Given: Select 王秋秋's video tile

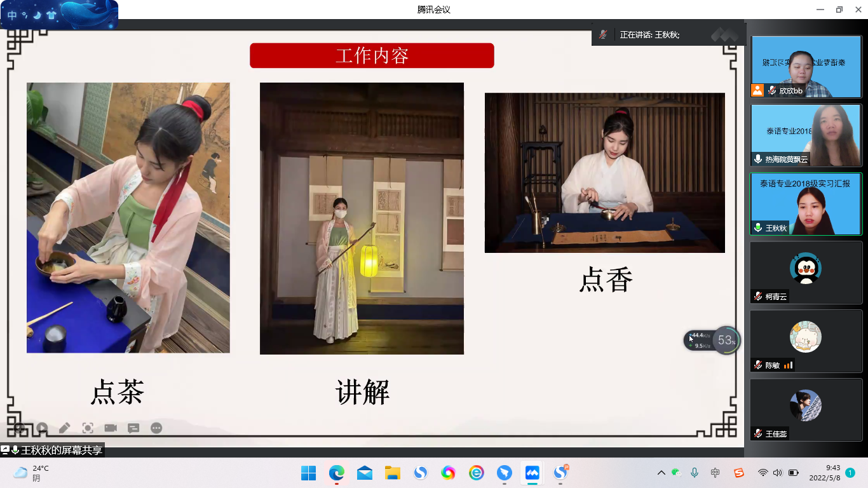Looking at the screenshot, I should pos(806,204).
